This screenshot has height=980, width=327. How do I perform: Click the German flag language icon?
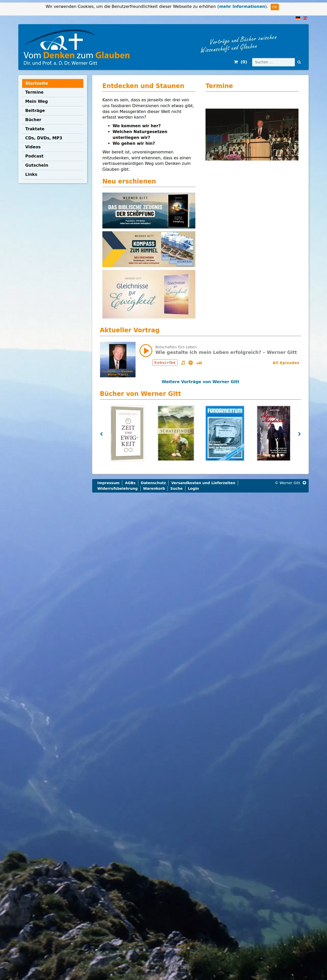(x=298, y=18)
